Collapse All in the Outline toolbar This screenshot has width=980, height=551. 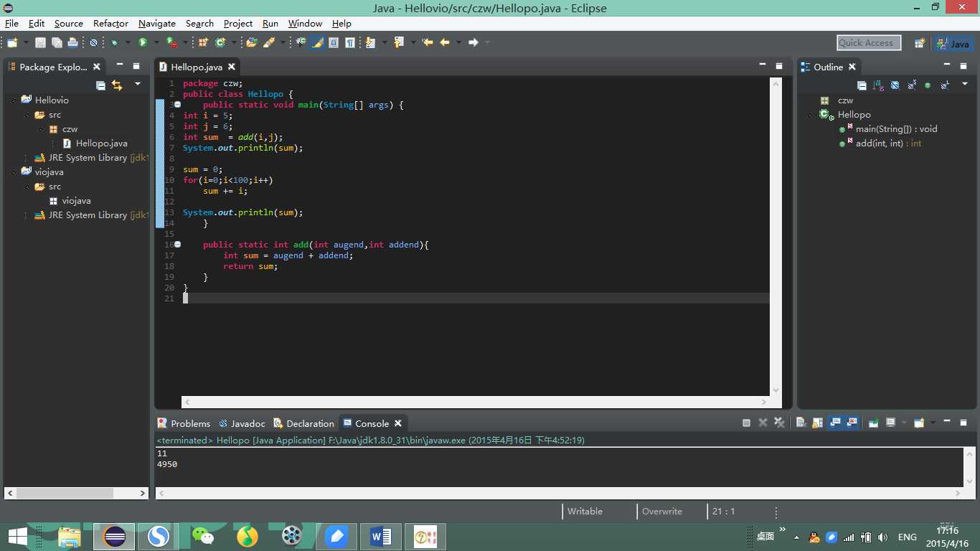pos(862,85)
